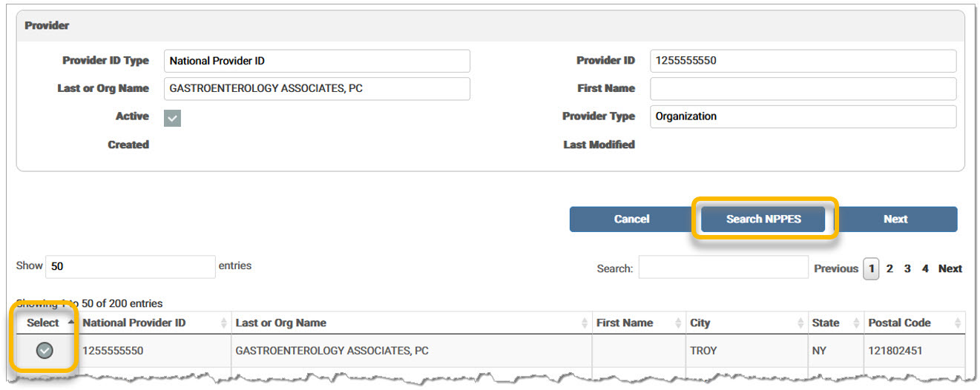Image resolution: width=980 pixels, height=390 pixels.
Task: Click the Cancel button
Action: (x=631, y=219)
